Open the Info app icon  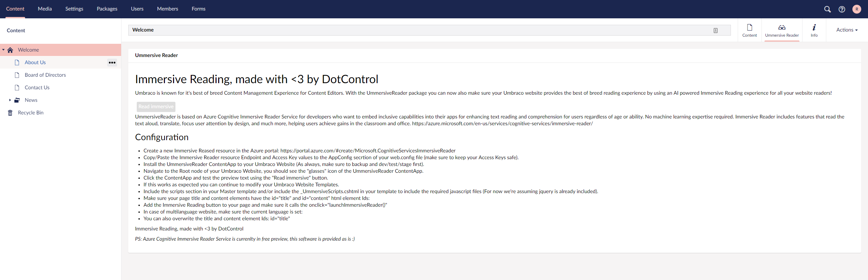click(x=814, y=27)
